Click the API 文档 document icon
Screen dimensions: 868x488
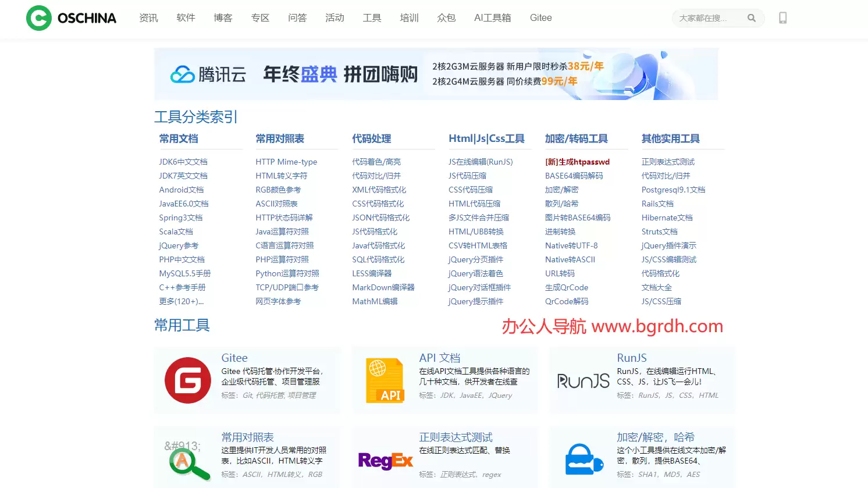385,380
